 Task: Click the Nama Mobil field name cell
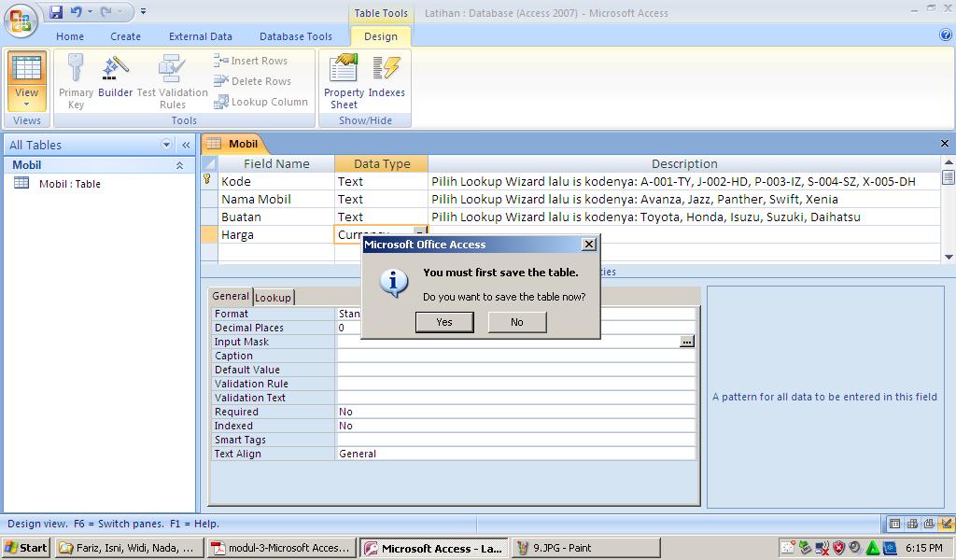(276, 199)
